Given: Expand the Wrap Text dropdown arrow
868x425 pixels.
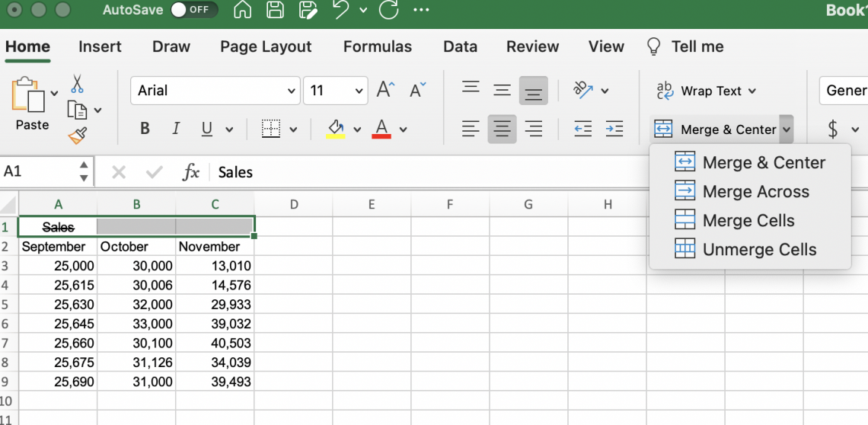Looking at the screenshot, I should click(752, 91).
